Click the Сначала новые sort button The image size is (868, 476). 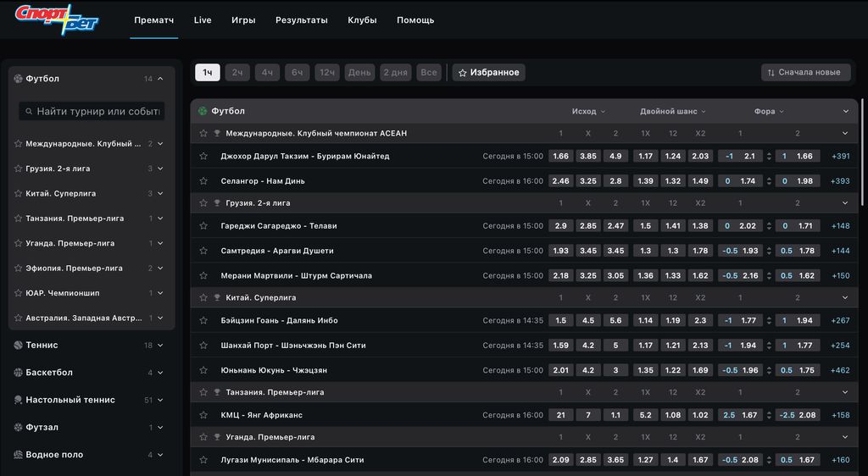click(805, 73)
